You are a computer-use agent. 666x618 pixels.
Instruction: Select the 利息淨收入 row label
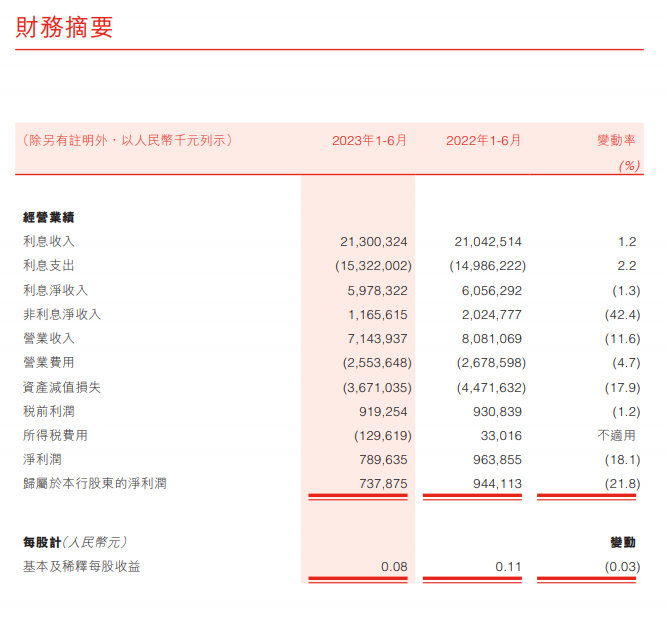55,291
